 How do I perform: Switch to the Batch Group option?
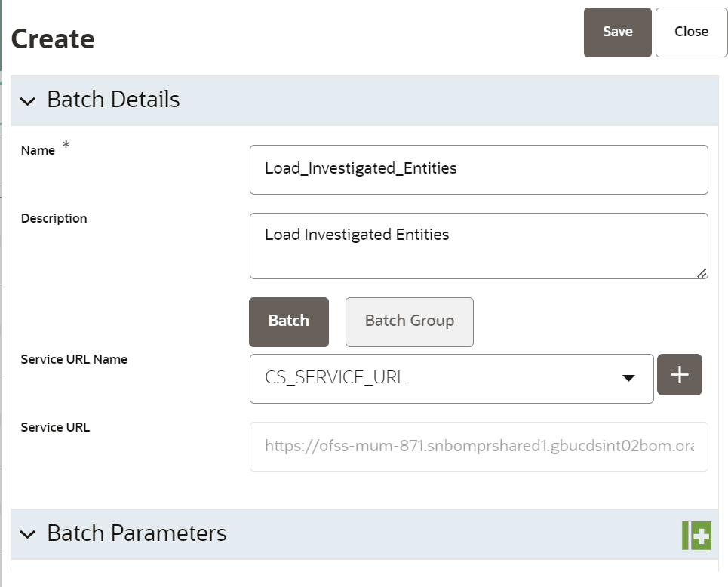(409, 321)
